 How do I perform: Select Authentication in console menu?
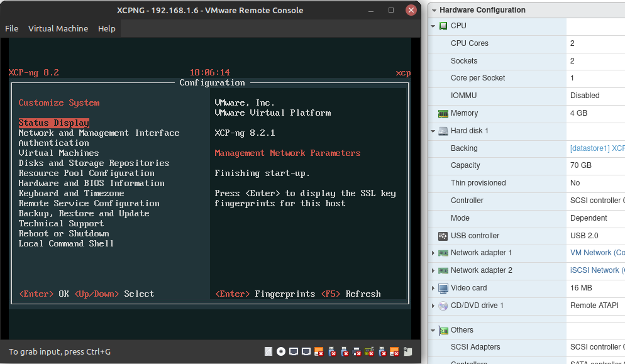coord(54,143)
